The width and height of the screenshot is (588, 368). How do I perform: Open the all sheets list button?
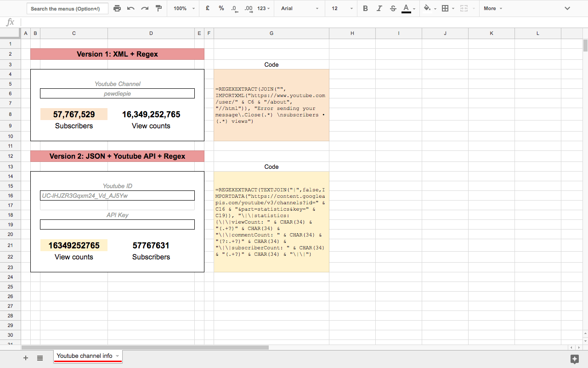40,357
